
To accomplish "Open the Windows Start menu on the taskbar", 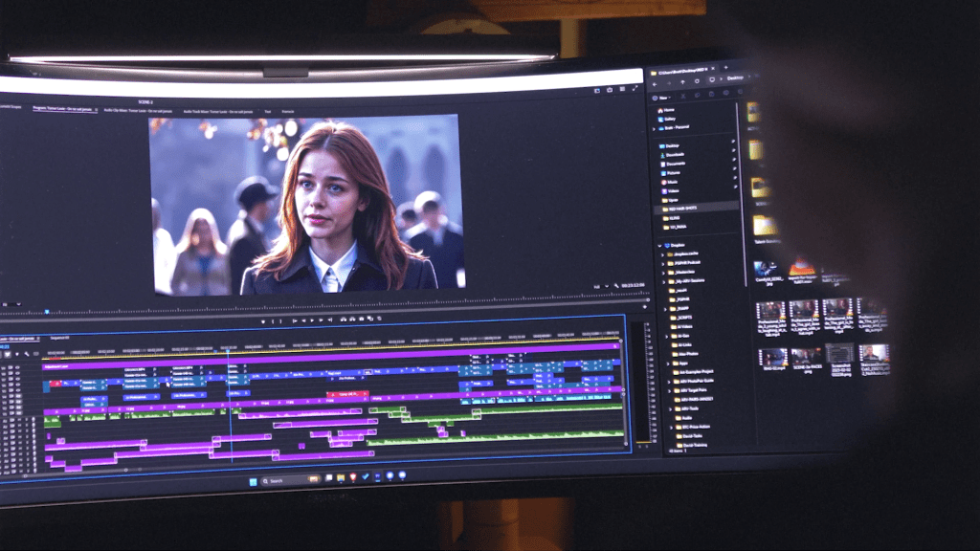I will [x=252, y=480].
